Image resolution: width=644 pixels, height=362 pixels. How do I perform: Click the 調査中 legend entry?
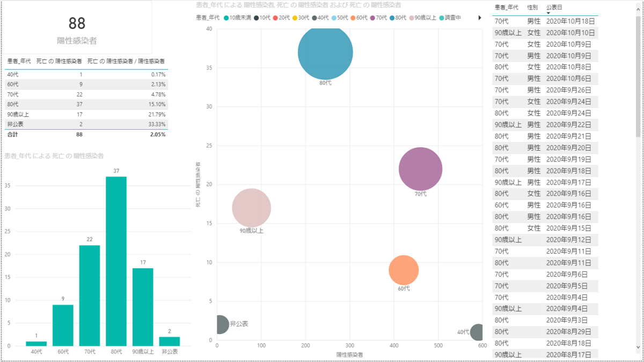pos(449,18)
